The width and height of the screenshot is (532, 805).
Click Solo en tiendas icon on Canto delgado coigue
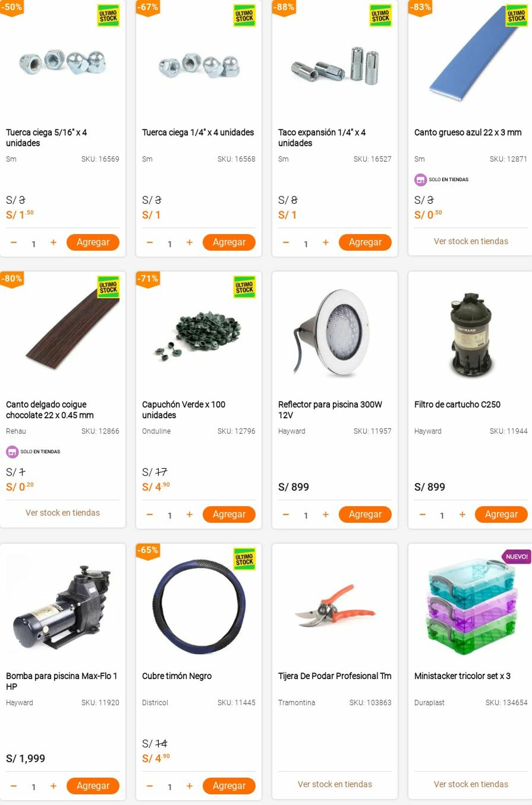pyautogui.click(x=12, y=451)
